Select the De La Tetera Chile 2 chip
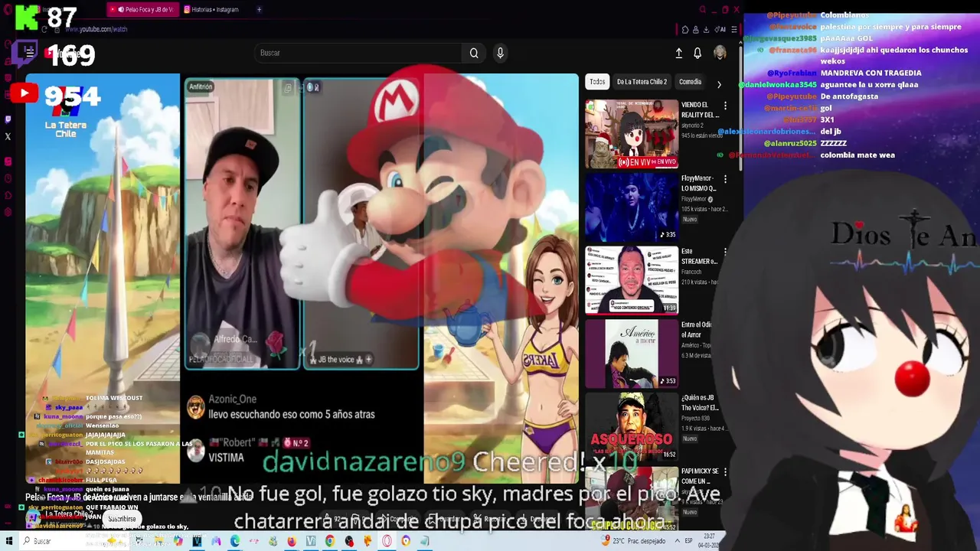 point(642,82)
